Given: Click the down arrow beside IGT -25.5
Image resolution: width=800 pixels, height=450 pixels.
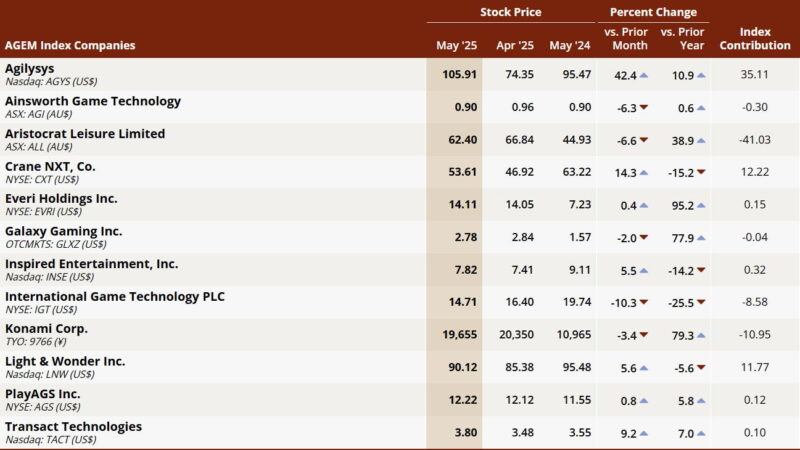Looking at the screenshot, I should click(x=701, y=303).
